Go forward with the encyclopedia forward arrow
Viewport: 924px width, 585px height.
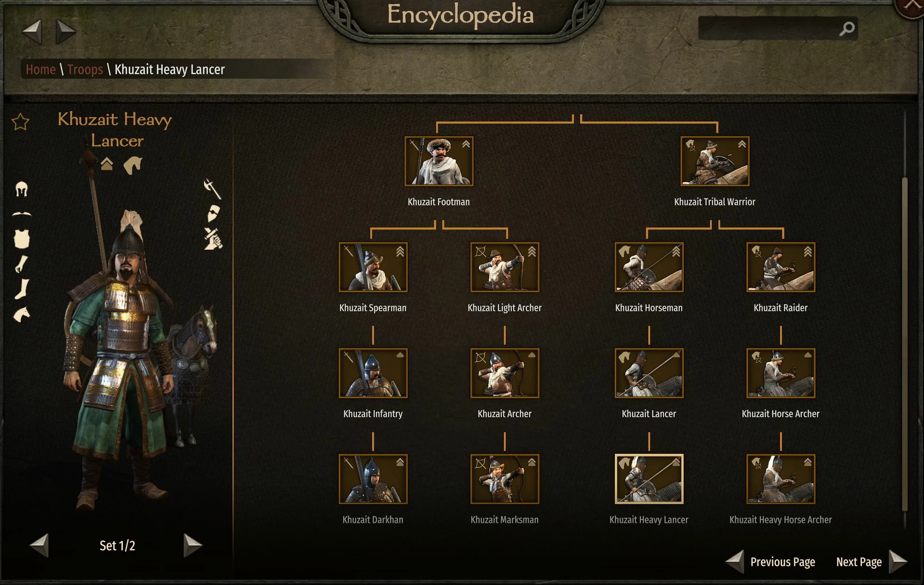point(65,32)
